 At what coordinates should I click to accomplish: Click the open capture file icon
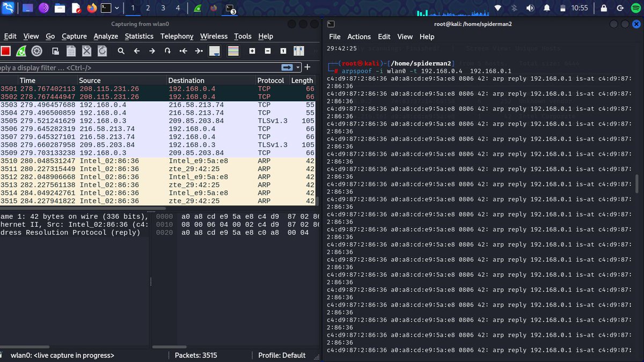point(55,51)
